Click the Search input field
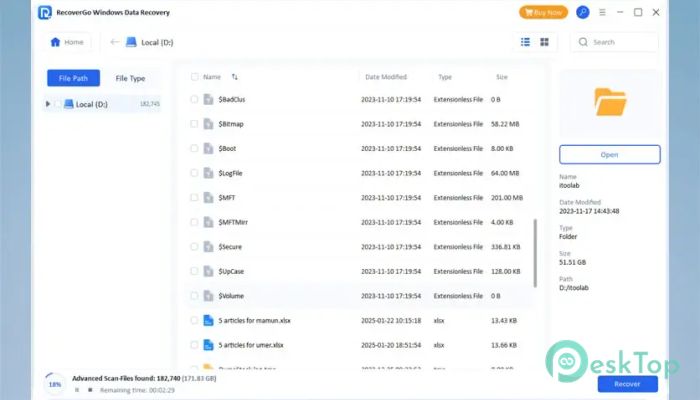 coord(614,42)
